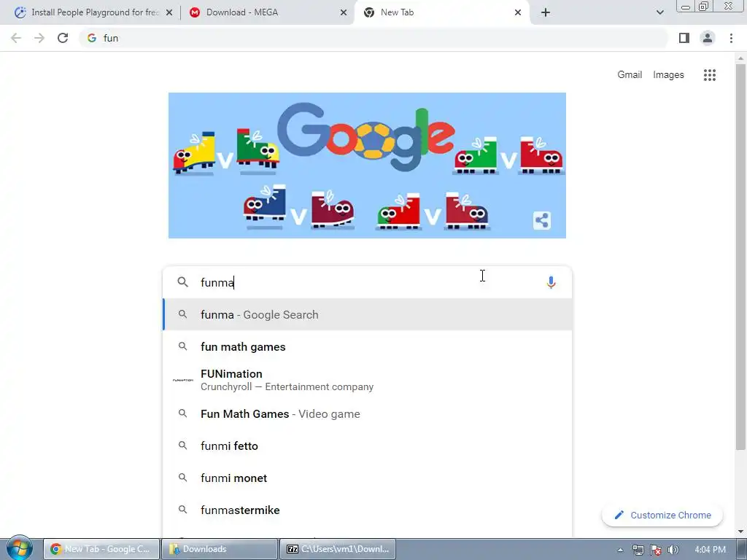The width and height of the screenshot is (747, 560).
Task: Close the Download - MEGA tab
Action: (x=344, y=12)
